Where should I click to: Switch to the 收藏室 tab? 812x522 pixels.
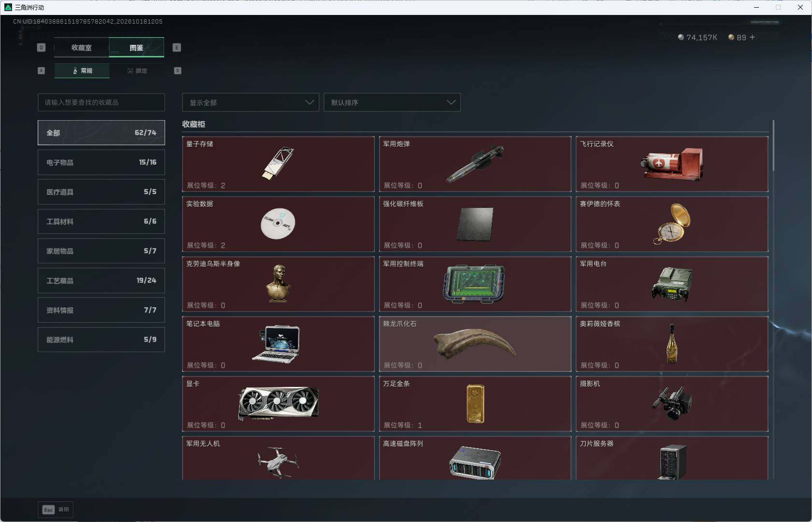82,47
